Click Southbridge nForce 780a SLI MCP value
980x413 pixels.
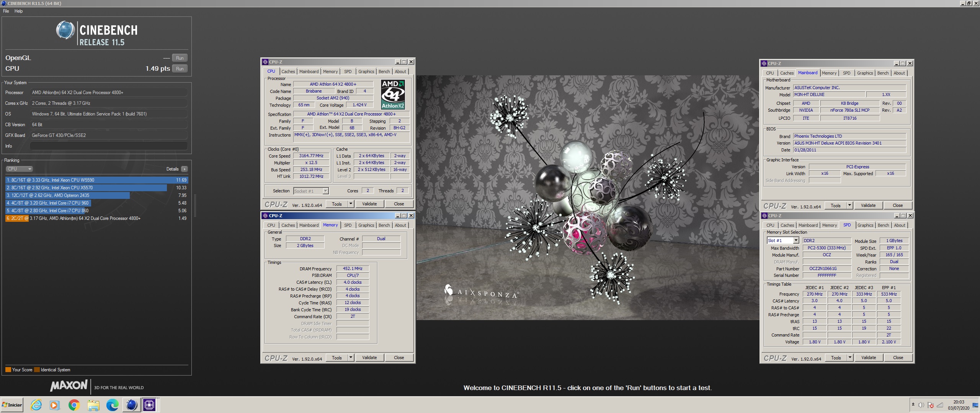(x=849, y=110)
